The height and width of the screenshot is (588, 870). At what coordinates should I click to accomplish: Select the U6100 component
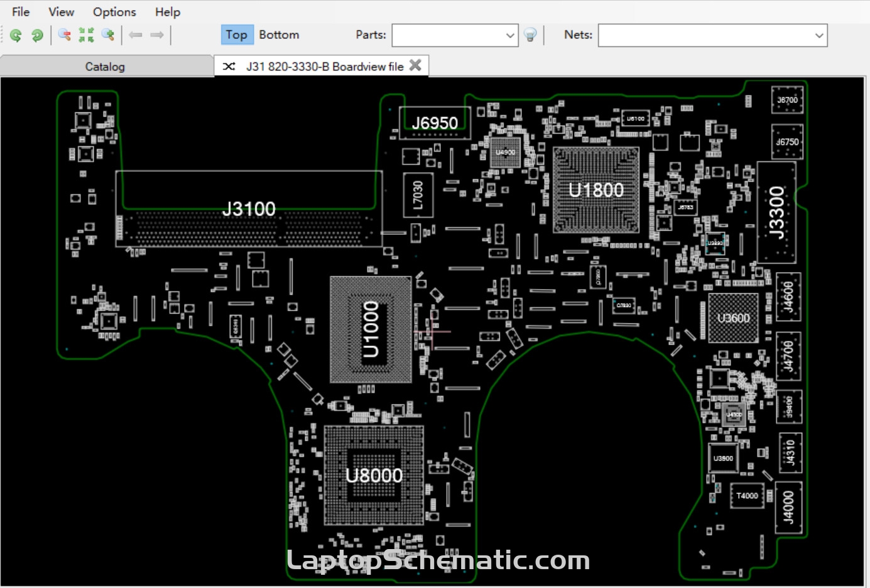click(636, 119)
